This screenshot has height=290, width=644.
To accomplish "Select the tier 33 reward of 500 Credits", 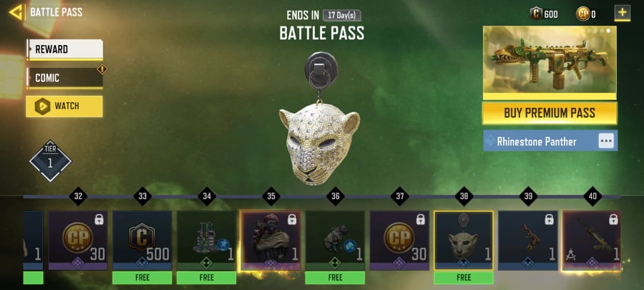I will tap(142, 241).
